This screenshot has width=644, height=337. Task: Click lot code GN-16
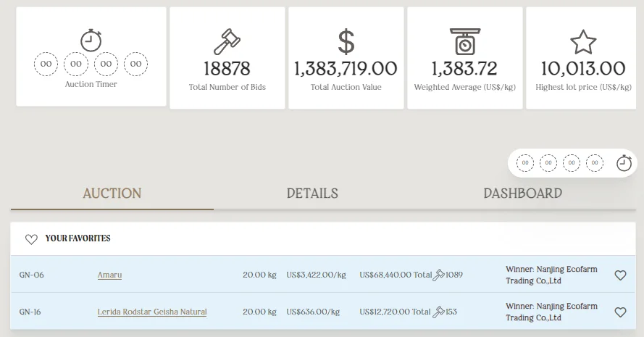click(30, 312)
